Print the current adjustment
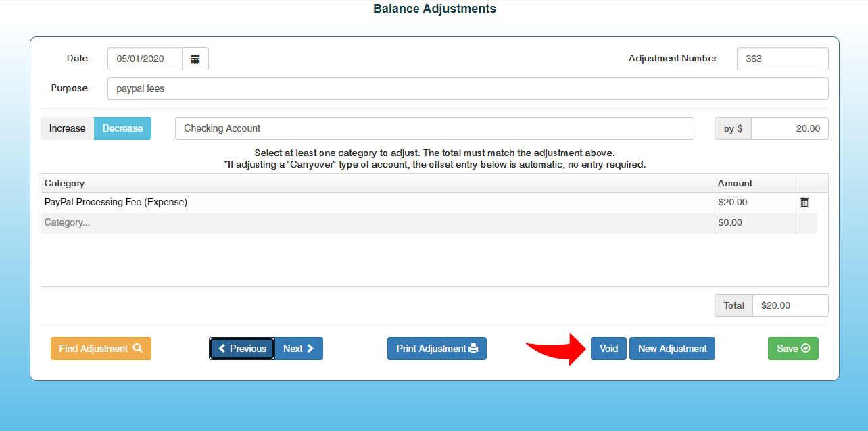Screen dimensions: 868x431 437,349
